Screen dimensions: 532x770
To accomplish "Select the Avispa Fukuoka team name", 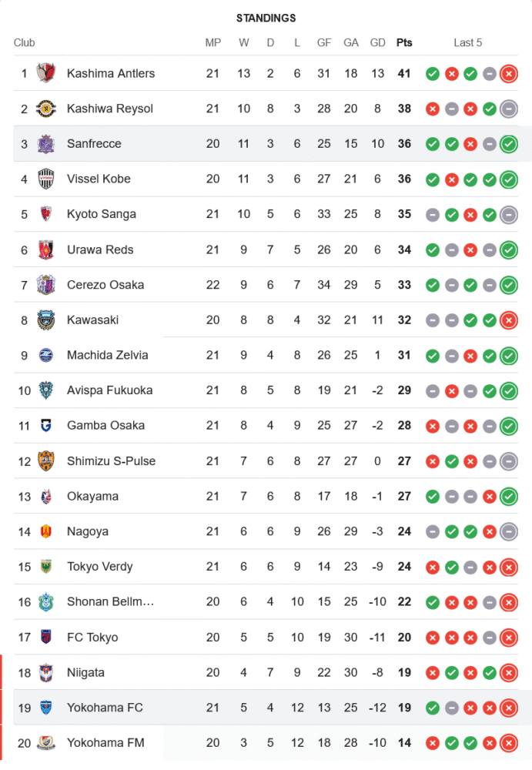I will point(110,390).
